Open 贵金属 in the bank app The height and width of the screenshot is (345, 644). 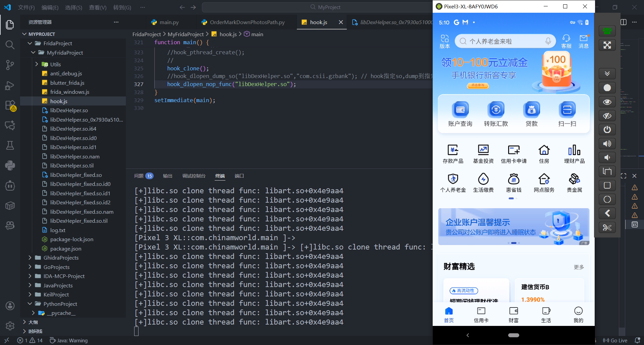point(574,183)
